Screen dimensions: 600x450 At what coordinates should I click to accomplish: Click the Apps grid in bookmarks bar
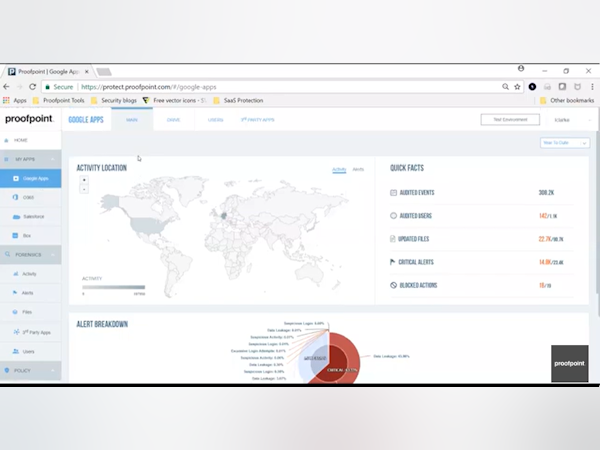pos(6,100)
